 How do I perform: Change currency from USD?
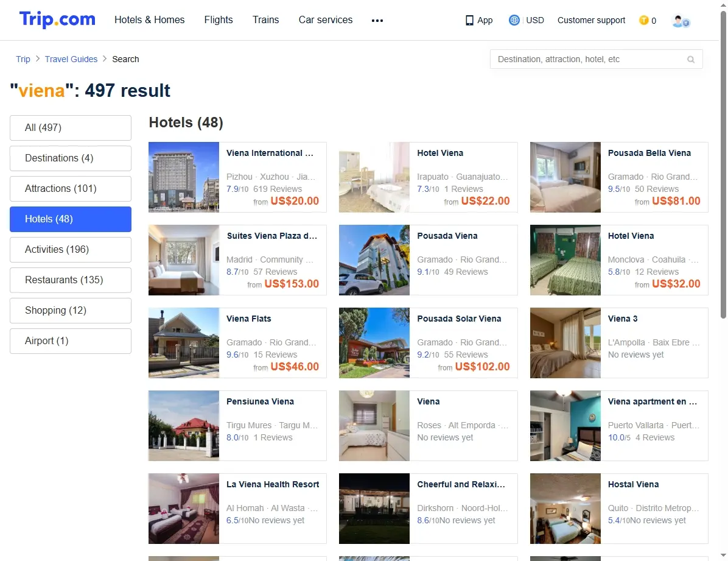coord(535,21)
